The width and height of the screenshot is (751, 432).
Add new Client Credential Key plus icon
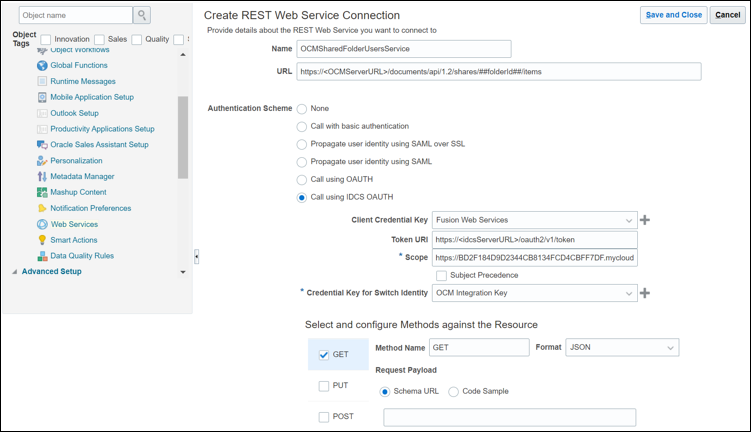tap(645, 220)
